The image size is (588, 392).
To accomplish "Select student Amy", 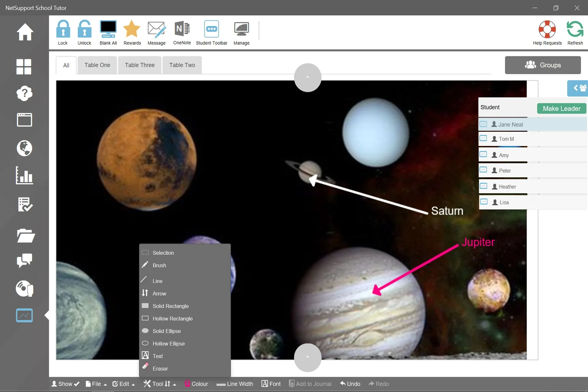I will [533, 155].
